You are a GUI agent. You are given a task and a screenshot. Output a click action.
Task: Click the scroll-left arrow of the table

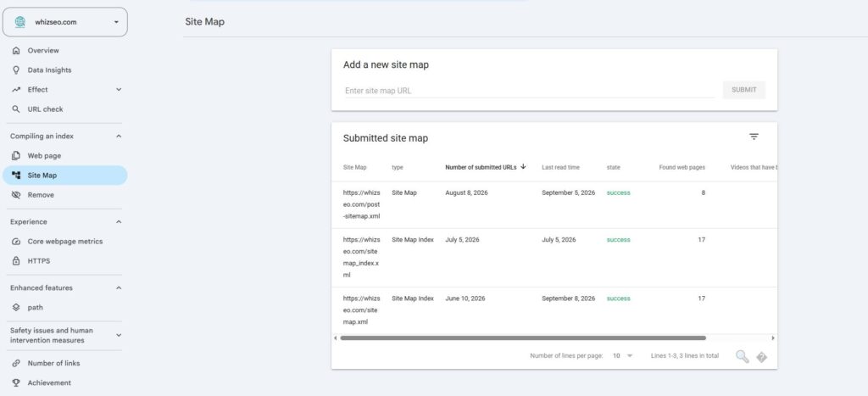(x=335, y=337)
